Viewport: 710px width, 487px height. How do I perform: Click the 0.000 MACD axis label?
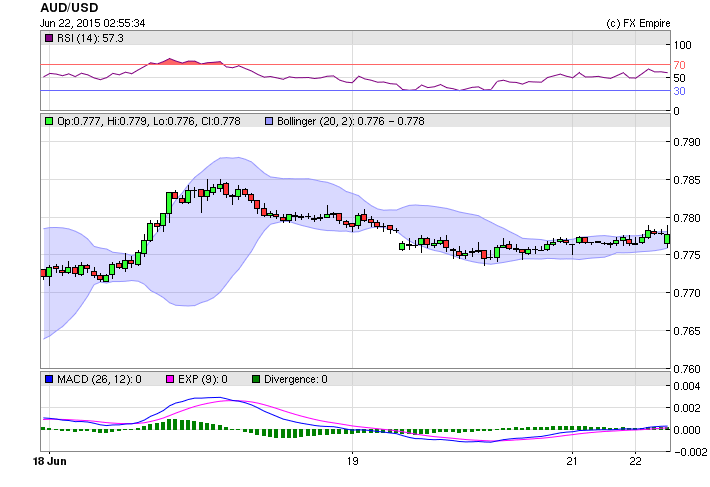point(687,430)
